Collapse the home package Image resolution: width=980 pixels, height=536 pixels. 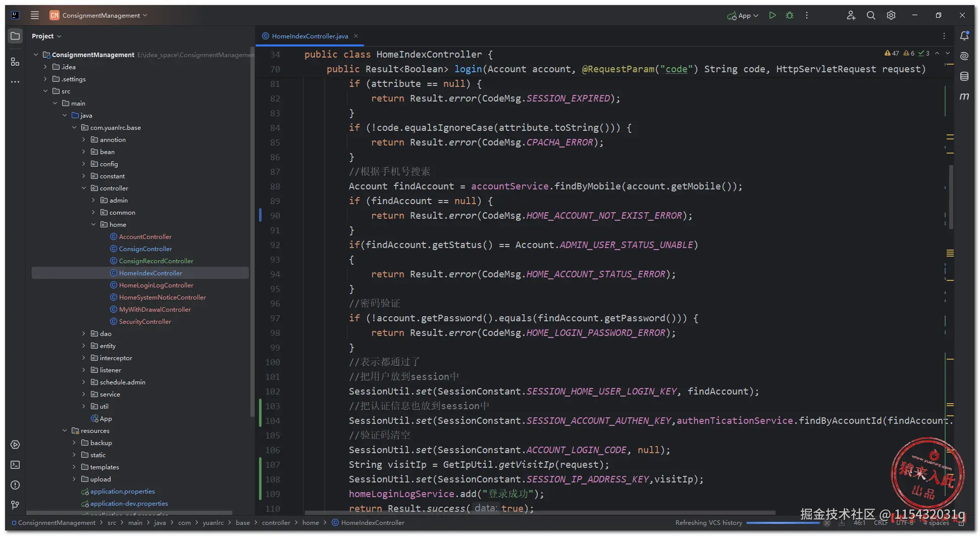click(x=93, y=224)
